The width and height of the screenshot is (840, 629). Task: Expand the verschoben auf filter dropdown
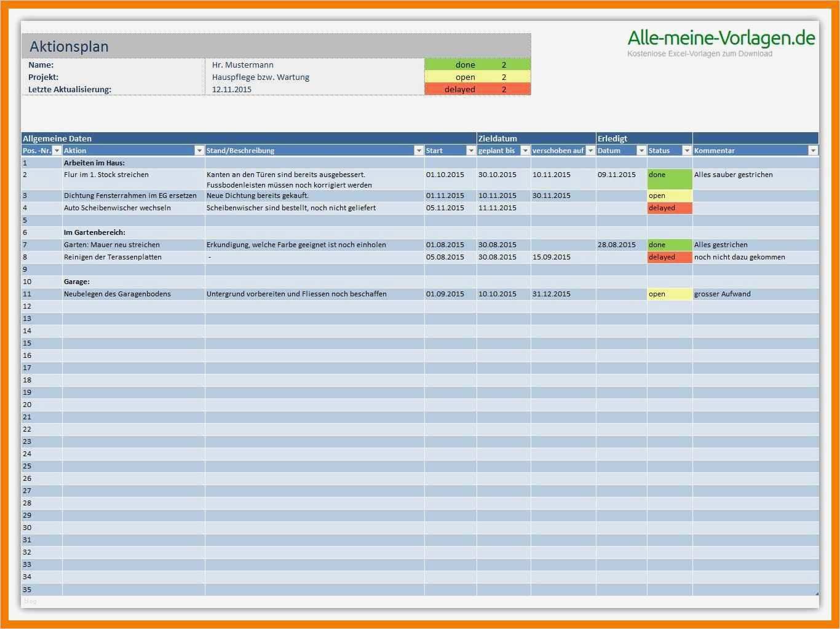(590, 151)
